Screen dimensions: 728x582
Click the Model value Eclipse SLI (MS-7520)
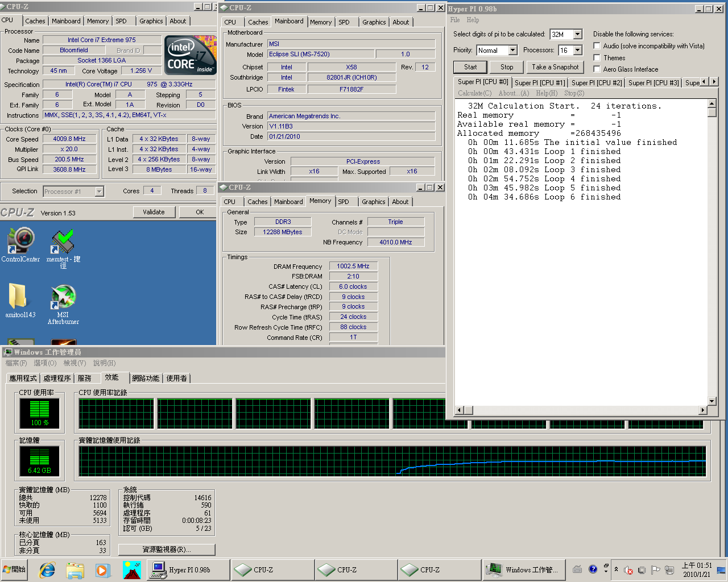pos(321,54)
